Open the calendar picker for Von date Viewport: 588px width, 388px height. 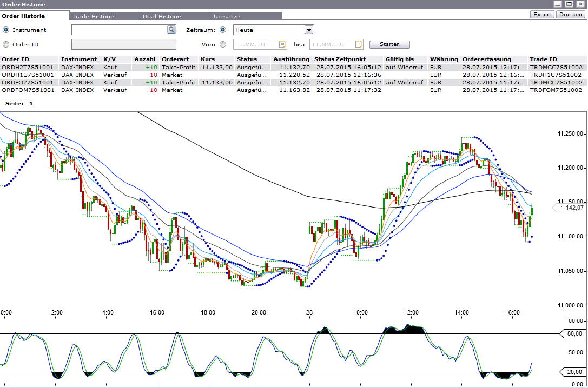click(x=282, y=44)
